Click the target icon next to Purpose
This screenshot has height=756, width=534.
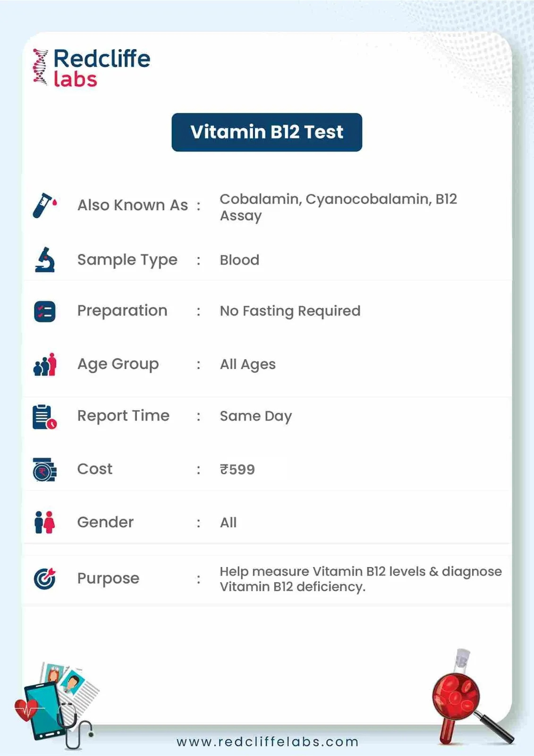point(45,578)
